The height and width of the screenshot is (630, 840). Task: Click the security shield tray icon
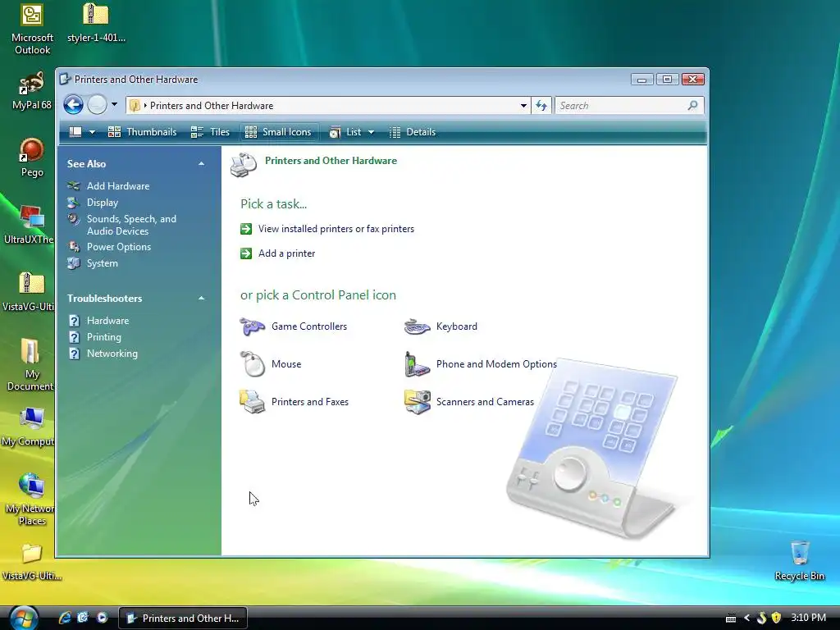point(776,618)
